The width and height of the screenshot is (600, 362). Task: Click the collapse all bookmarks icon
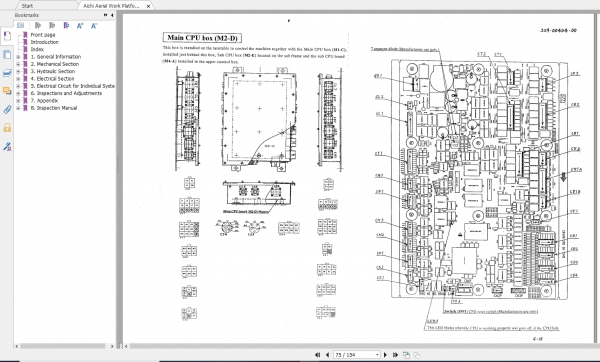tap(52, 26)
